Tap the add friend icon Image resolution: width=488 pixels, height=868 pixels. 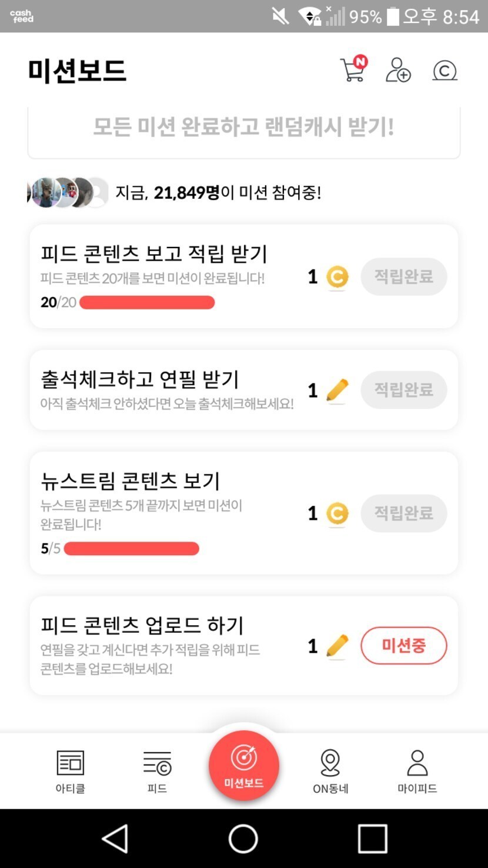tap(398, 71)
